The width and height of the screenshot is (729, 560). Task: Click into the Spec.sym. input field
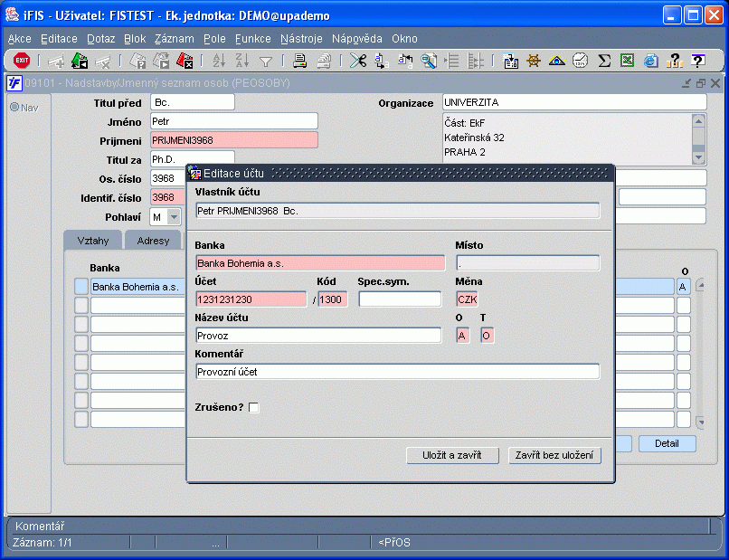400,299
